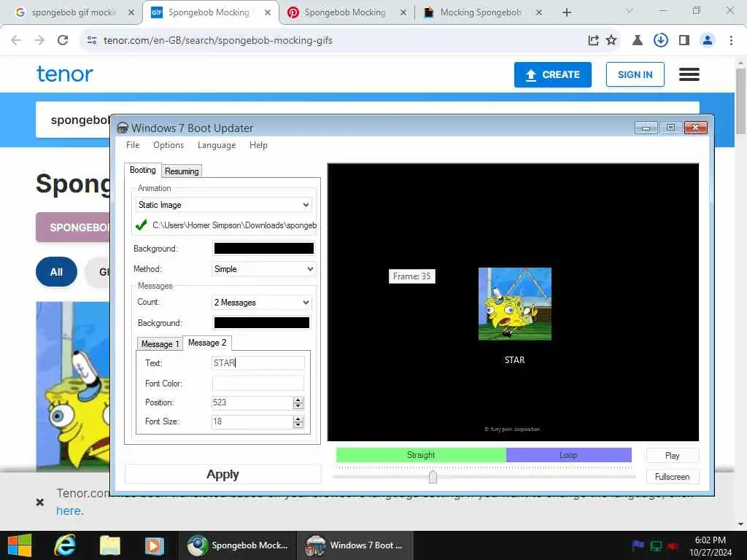Open a new Chrome tab
The width and height of the screenshot is (747, 560).
(x=566, y=13)
